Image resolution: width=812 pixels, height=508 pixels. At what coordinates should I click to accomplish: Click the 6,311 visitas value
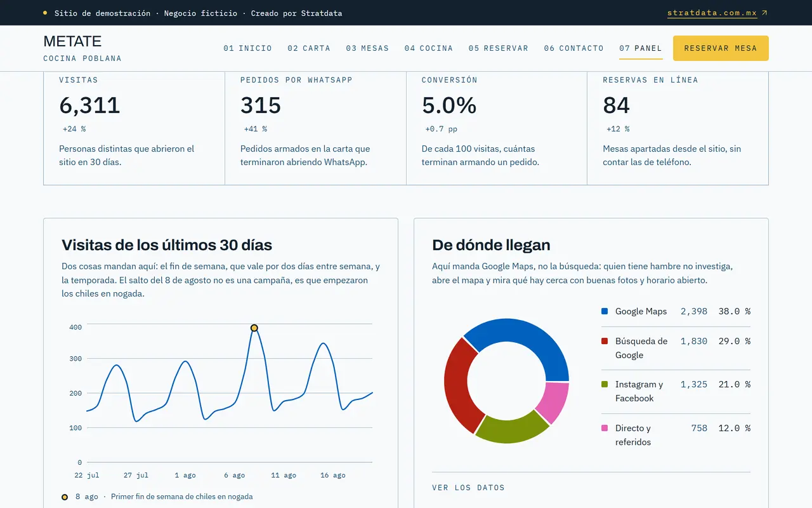tap(89, 105)
